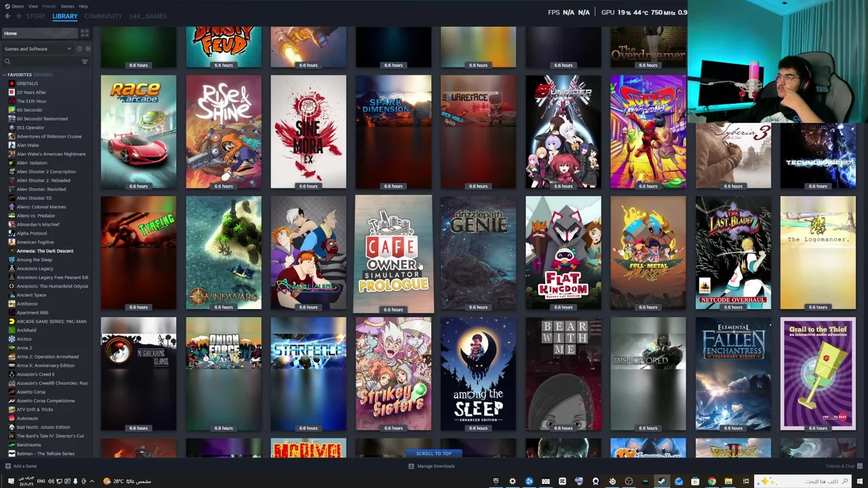The height and width of the screenshot is (488, 868).
Task: Open Strikey Sisters game cover
Action: click(x=393, y=374)
